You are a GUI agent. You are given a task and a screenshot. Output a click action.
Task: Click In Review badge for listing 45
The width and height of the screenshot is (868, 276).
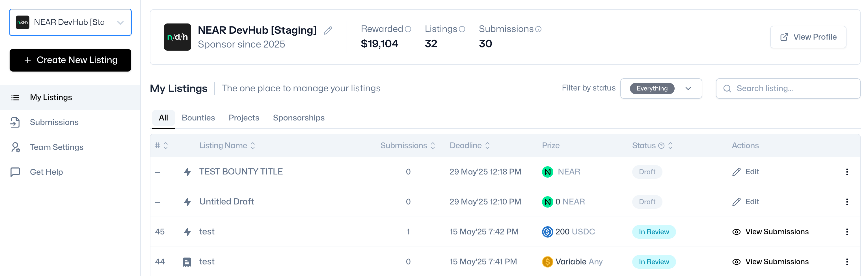pos(654,232)
